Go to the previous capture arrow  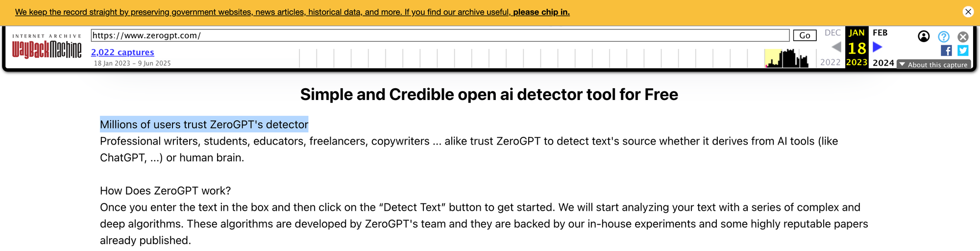pyautogui.click(x=836, y=47)
